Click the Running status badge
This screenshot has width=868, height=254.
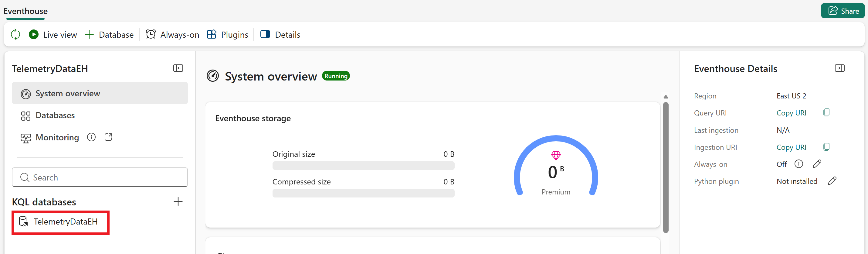[336, 76]
